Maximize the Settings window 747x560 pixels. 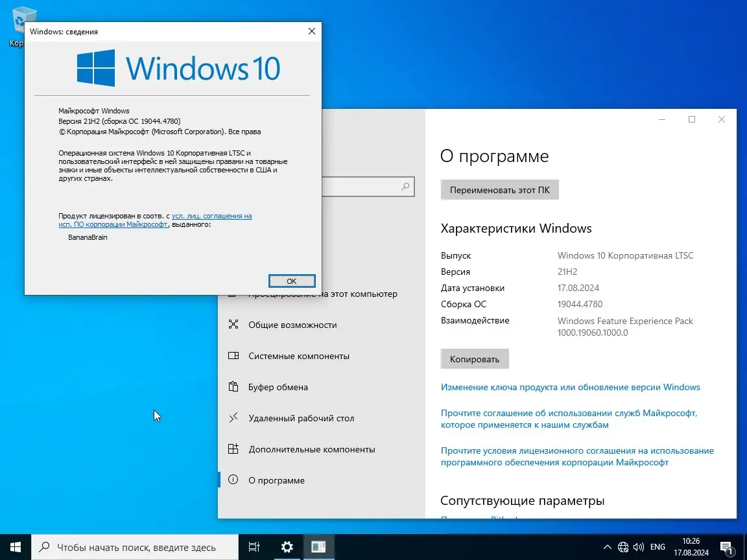click(692, 119)
